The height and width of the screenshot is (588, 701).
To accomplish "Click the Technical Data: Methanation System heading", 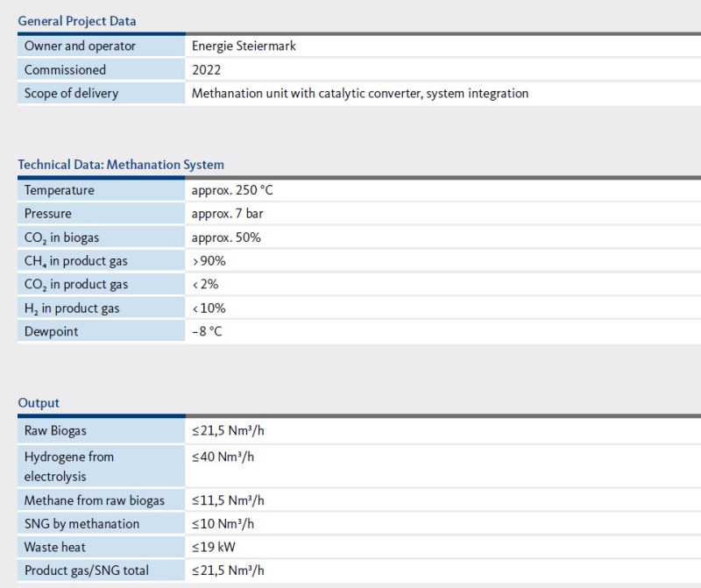I will pos(121,165).
